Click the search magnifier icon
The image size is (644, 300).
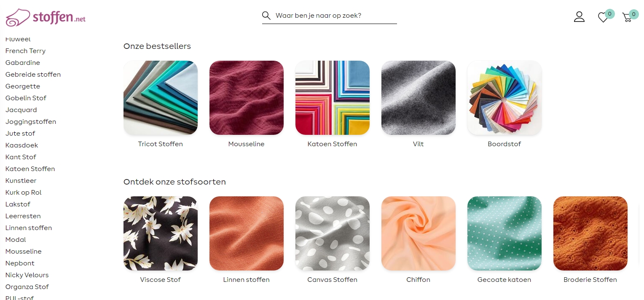266,16
